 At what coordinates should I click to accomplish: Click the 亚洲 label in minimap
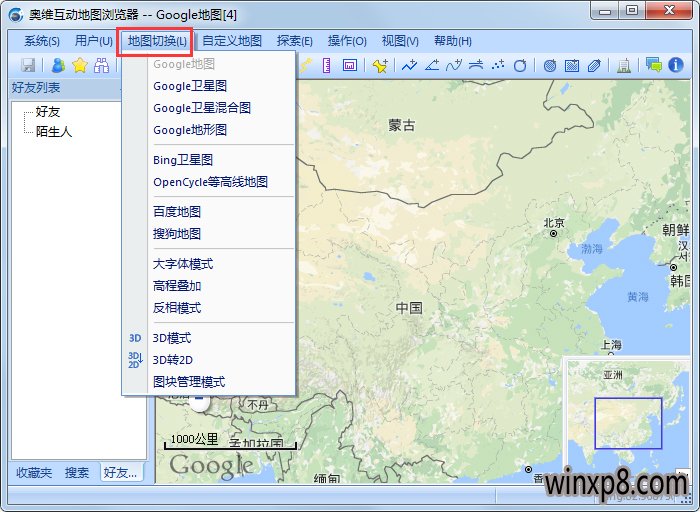point(612,375)
